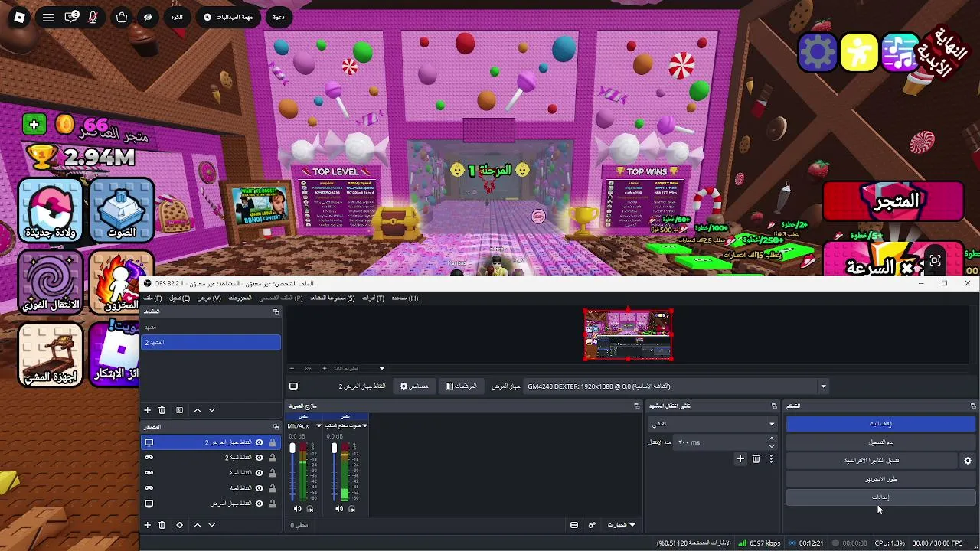Open the scene transition type dropdown
This screenshot has height=551, width=980.
(713, 424)
